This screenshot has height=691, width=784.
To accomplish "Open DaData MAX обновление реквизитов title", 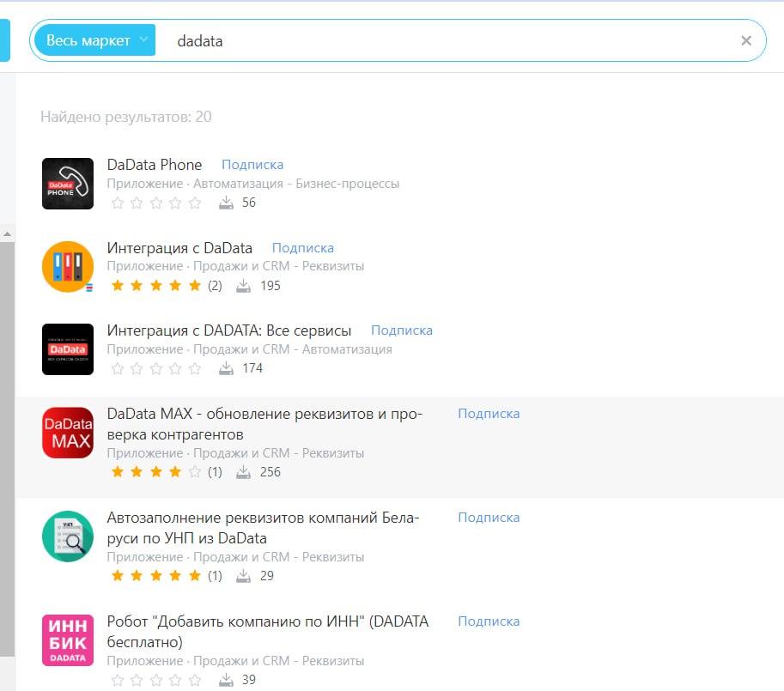I will pyautogui.click(x=264, y=424).
